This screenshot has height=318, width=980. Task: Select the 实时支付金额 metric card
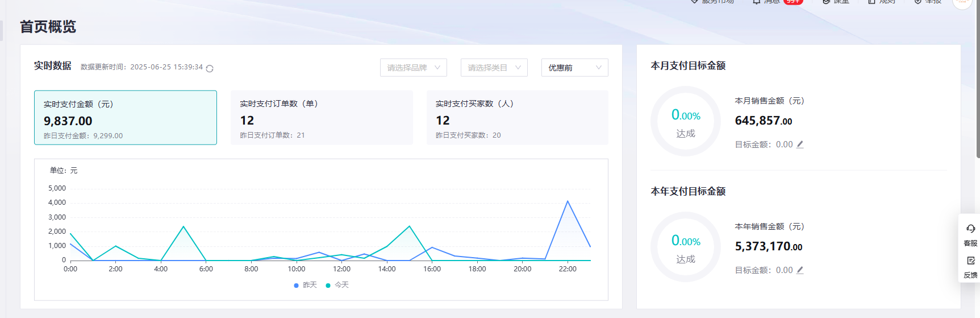tap(125, 118)
